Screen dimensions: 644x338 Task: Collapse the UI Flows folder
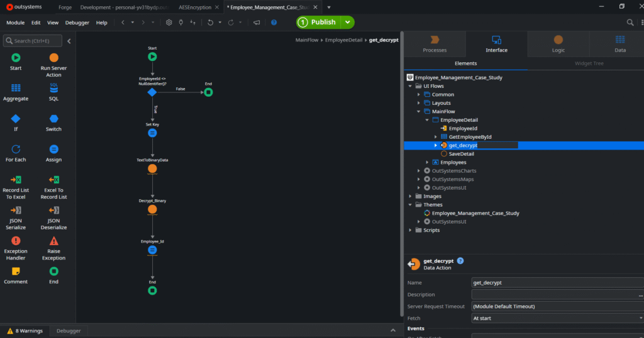point(410,86)
